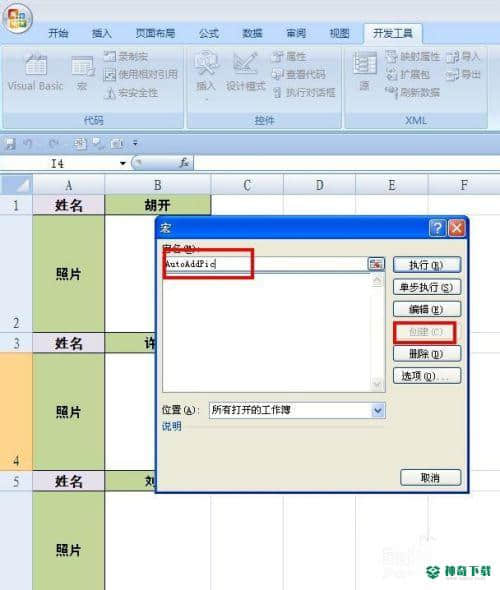This screenshot has height=590, width=500.
Task: Open the Visual Basic editor icon
Action: pos(36,72)
